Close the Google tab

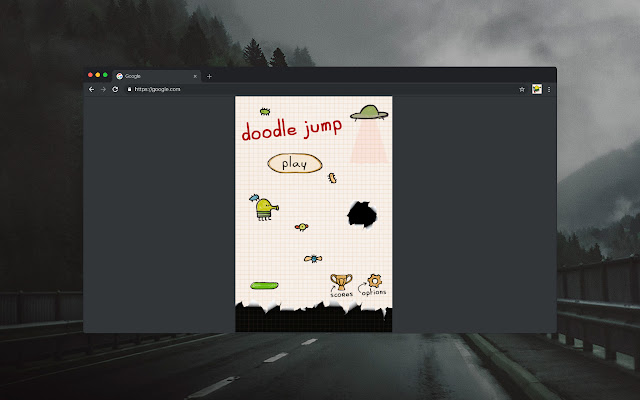[195, 76]
